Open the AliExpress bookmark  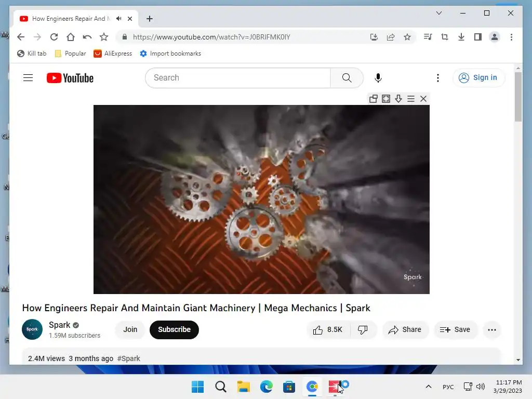pyautogui.click(x=113, y=54)
